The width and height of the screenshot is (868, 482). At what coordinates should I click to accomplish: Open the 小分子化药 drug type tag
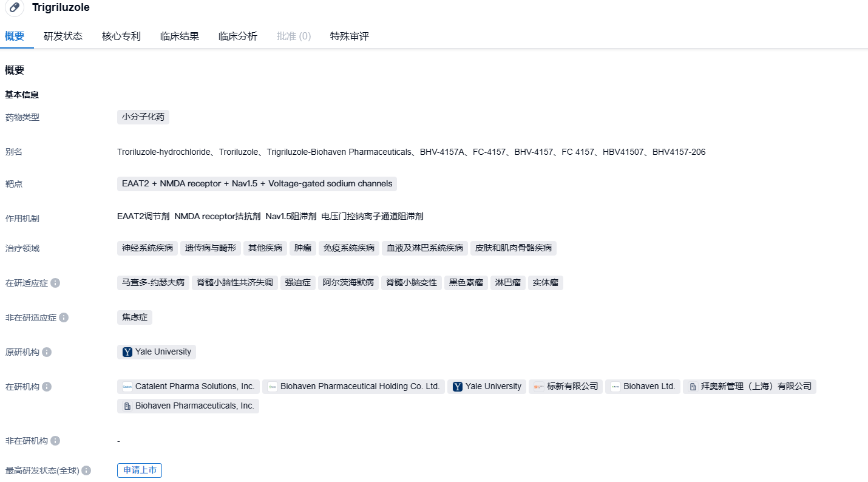pos(143,117)
